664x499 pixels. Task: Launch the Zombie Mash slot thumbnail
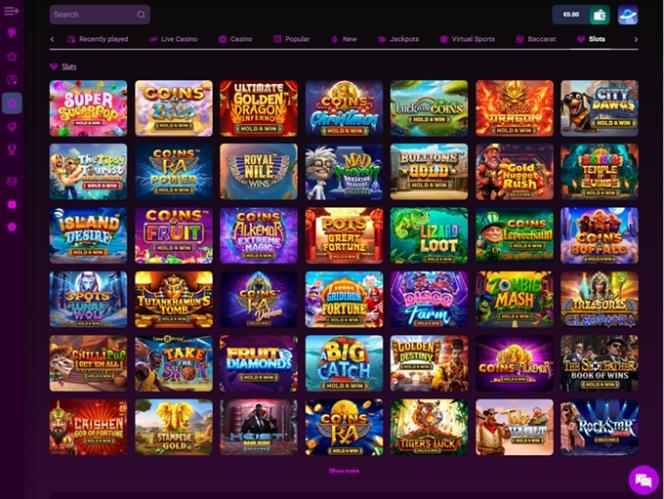click(514, 299)
